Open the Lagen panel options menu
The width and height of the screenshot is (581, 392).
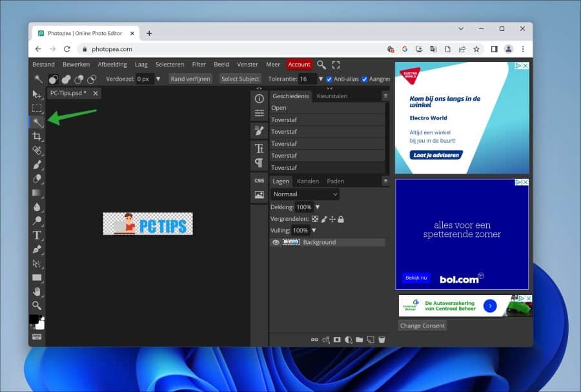pyautogui.click(x=385, y=181)
